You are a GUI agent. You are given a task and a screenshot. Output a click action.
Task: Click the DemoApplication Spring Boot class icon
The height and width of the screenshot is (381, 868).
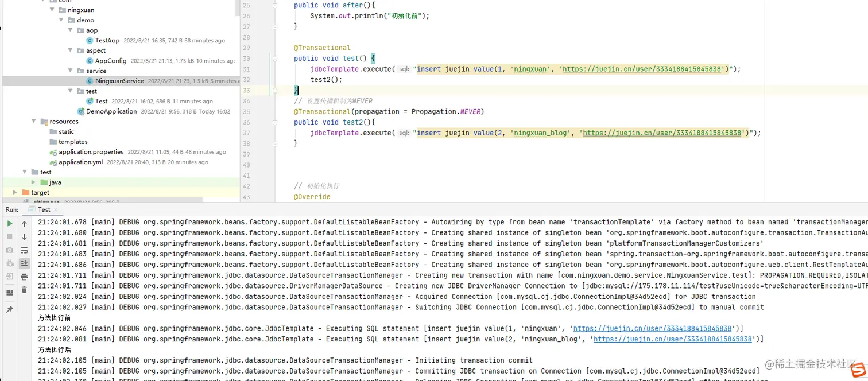tap(81, 111)
